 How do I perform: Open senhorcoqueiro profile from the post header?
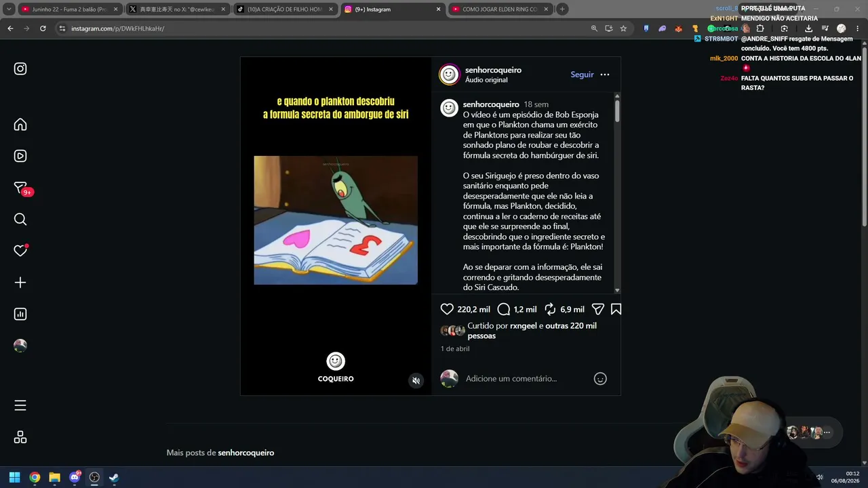[493, 70]
